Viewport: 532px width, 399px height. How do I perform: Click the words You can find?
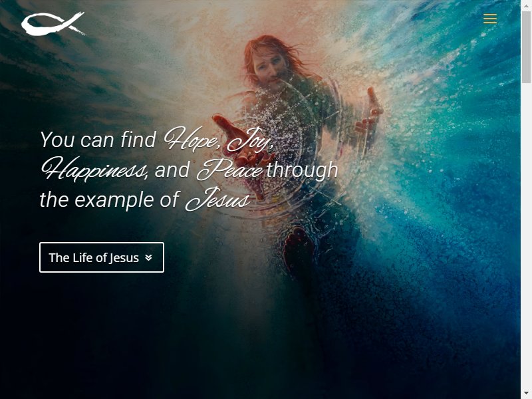click(98, 139)
